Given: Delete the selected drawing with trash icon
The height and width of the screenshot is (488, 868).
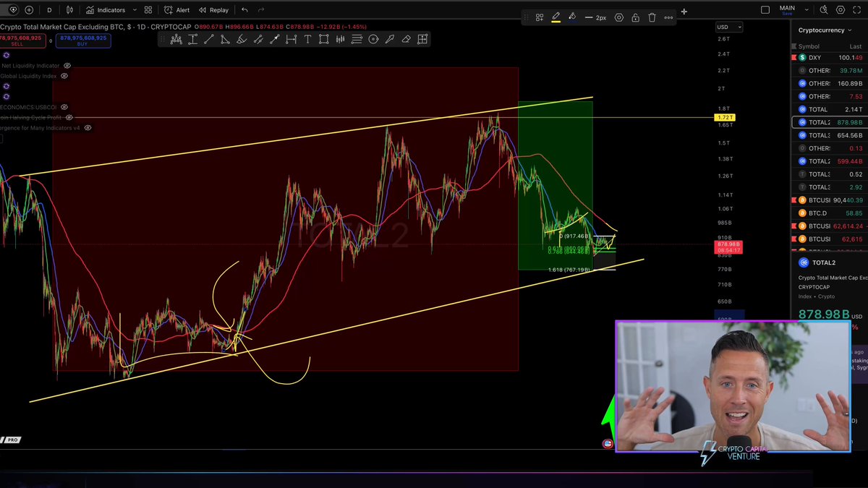Looking at the screenshot, I should (652, 17).
